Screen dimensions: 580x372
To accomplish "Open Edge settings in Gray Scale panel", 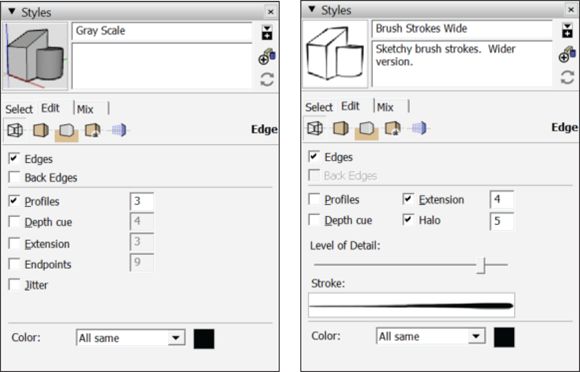I will (x=15, y=130).
